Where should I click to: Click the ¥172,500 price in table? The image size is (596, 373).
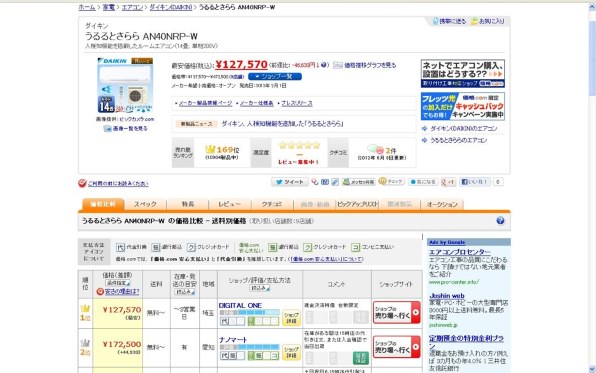coord(122,344)
